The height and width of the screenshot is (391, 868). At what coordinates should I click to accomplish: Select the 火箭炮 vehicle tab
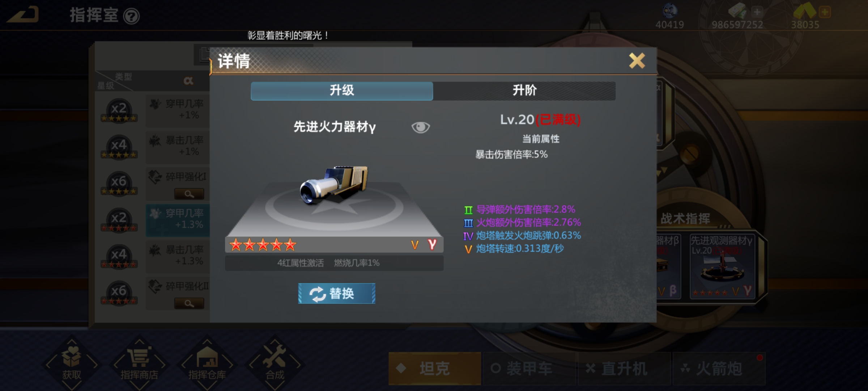719,369
